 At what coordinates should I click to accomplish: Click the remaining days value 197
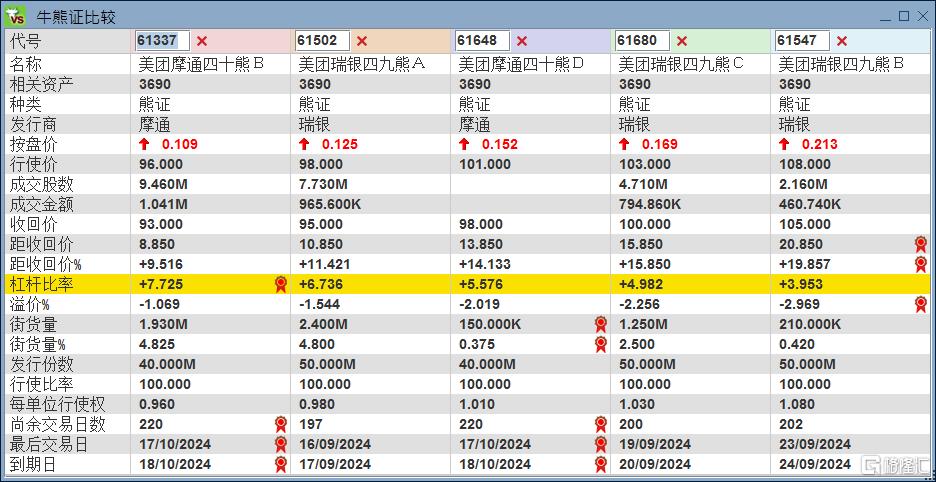[x=310, y=424]
